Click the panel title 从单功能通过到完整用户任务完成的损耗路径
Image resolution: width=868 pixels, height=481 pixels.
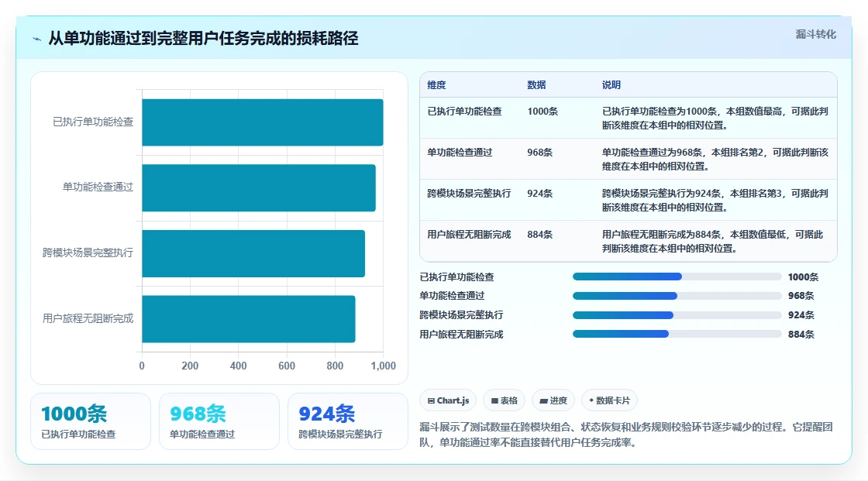203,38
